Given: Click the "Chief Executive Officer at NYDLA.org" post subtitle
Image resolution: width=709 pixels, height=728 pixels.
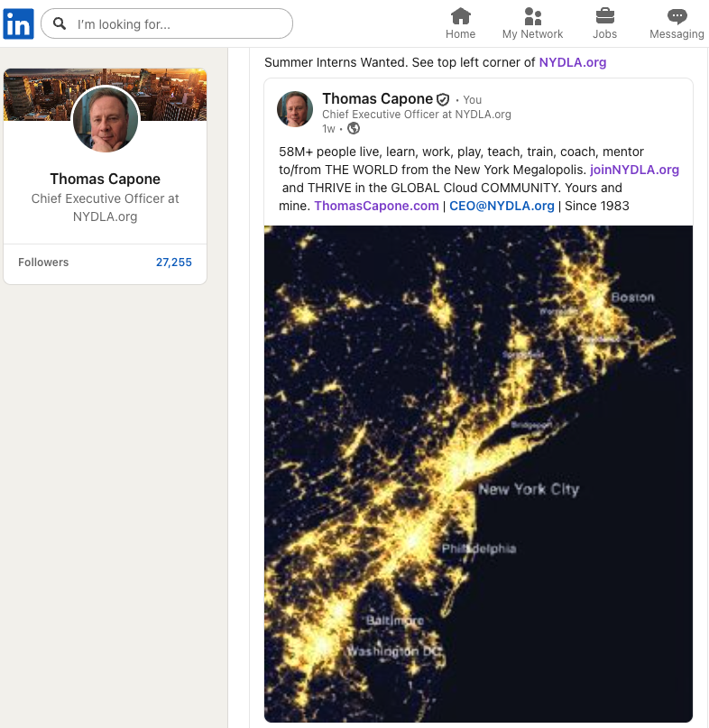Looking at the screenshot, I should pyautogui.click(x=417, y=115).
